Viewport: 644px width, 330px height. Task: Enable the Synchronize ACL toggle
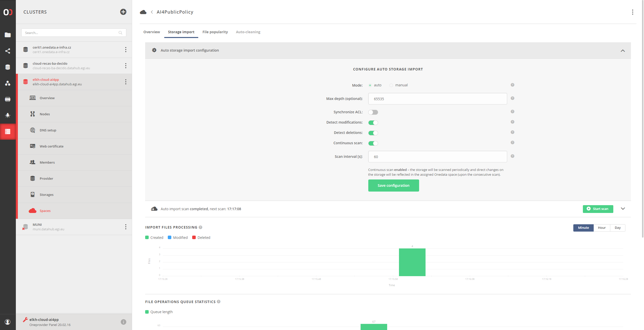tap(373, 112)
